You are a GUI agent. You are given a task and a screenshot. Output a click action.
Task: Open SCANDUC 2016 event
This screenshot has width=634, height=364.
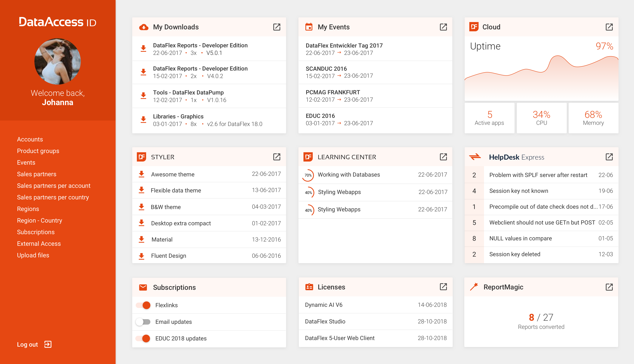point(375,72)
